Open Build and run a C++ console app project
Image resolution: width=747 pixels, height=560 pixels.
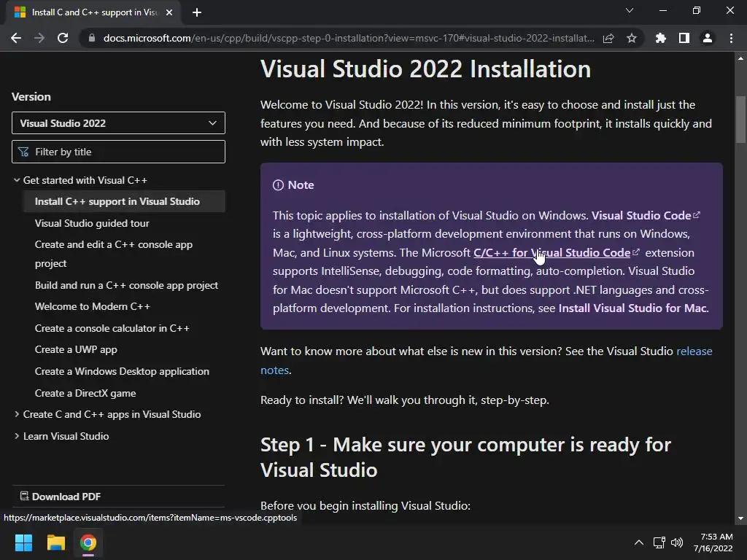pyautogui.click(x=126, y=285)
